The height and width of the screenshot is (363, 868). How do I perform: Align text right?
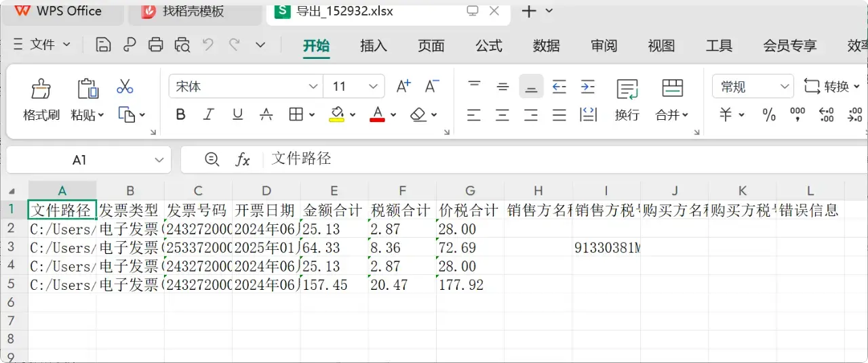tap(531, 114)
